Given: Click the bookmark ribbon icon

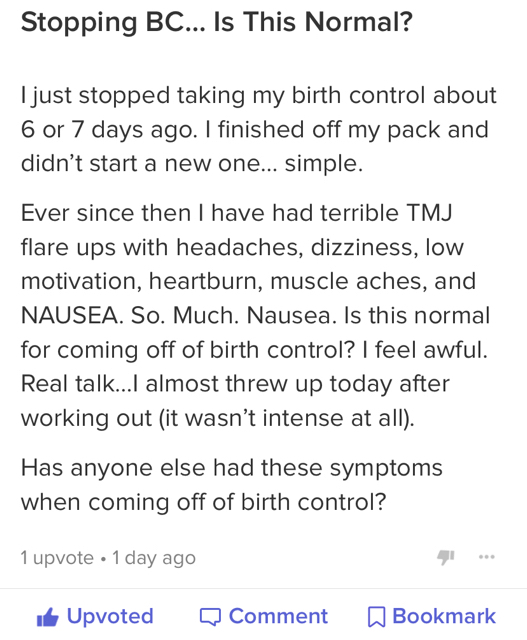Looking at the screenshot, I should (x=376, y=617).
